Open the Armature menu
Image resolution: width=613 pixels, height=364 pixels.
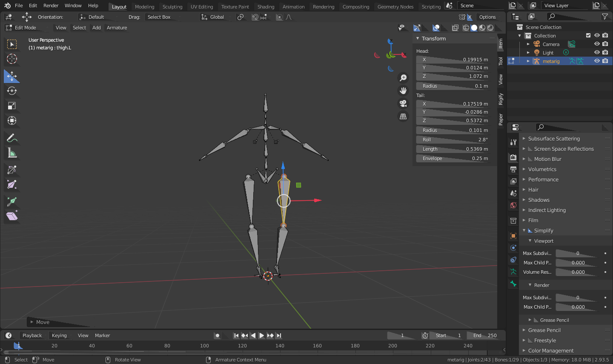pyautogui.click(x=117, y=28)
